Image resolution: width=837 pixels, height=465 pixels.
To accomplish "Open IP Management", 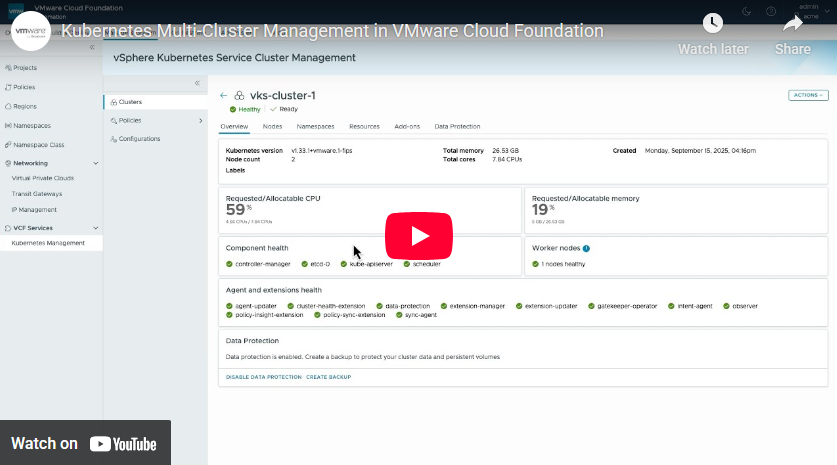I will (34, 210).
